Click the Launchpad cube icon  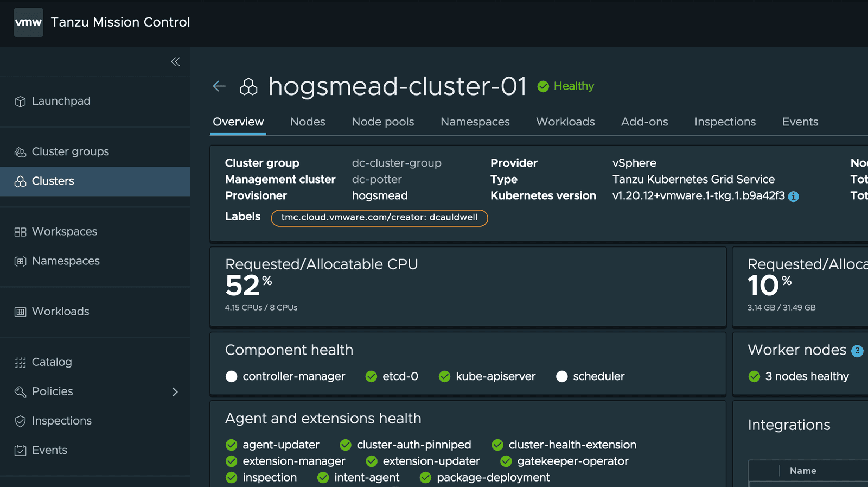pyautogui.click(x=21, y=102)
